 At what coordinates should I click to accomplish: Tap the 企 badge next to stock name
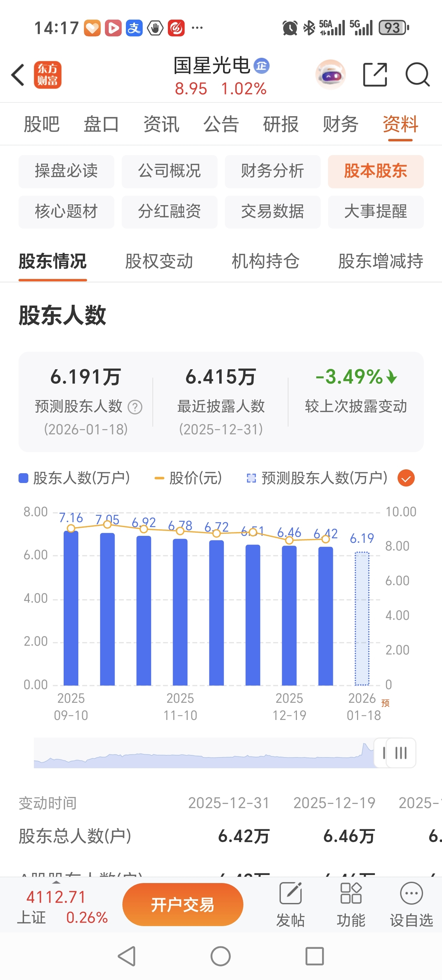(262, 66)
